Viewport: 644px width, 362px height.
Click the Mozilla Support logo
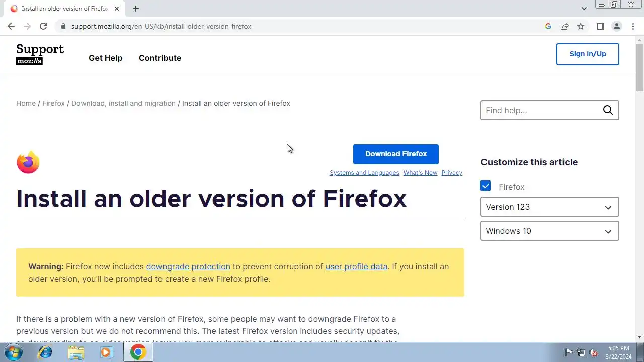tap(40, 54)
